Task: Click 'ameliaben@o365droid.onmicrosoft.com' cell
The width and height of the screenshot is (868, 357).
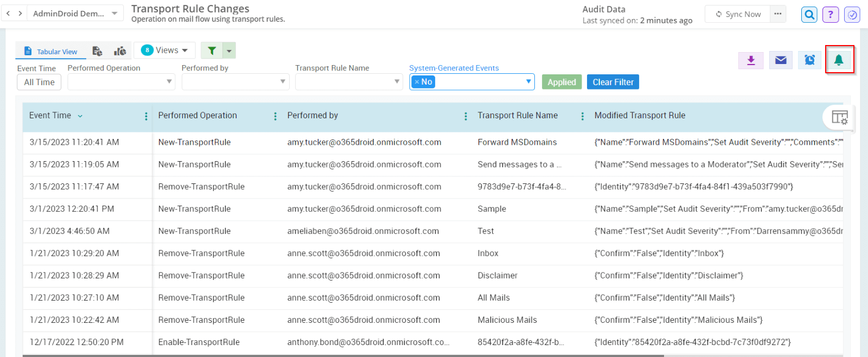Action: tap(363, 231)
